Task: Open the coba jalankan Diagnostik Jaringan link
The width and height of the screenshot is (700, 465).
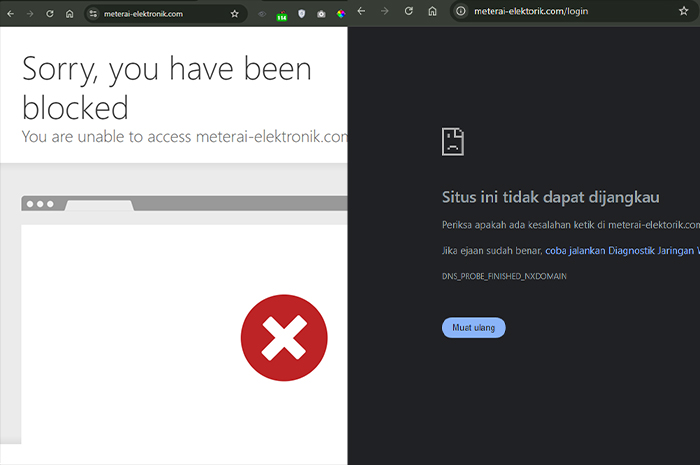Action: [x=622, y=251]
